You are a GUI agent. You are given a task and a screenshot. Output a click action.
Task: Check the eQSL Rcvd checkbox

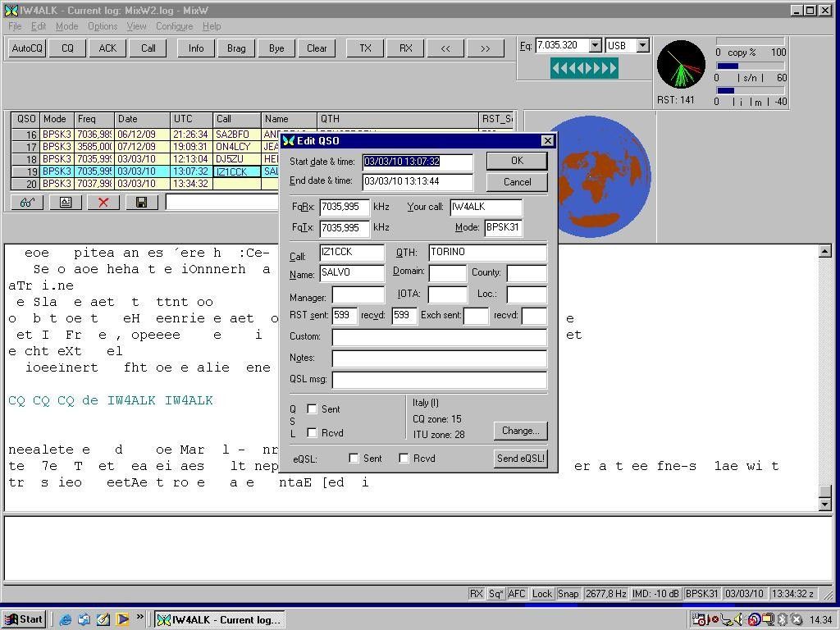click(x=404, y=458)
